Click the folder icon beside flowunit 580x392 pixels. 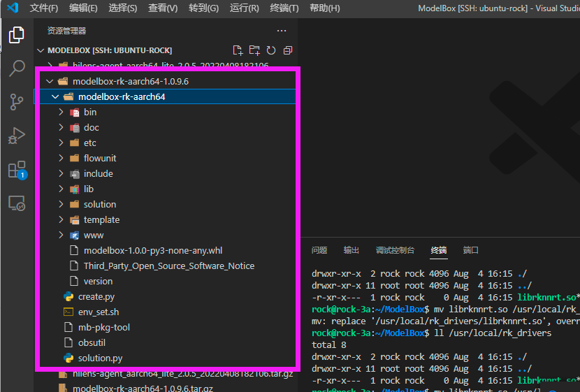(74, 159)
